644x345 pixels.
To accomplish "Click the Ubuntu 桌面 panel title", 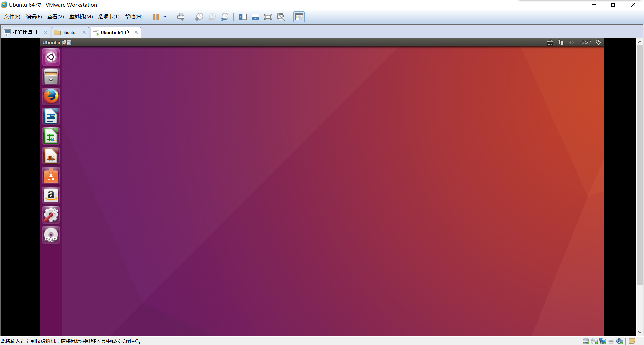I will click(57, 43).
